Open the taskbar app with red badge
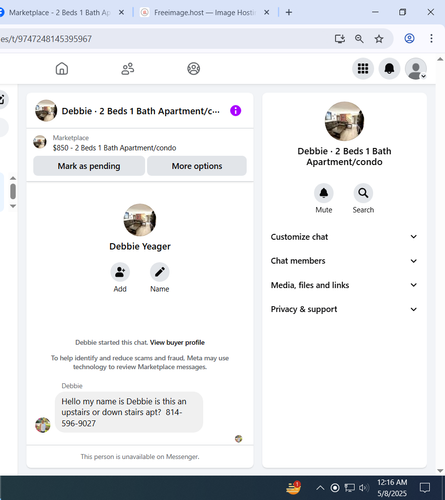The width and height of the screenshot is (445, 500). [x=293, y=488]
